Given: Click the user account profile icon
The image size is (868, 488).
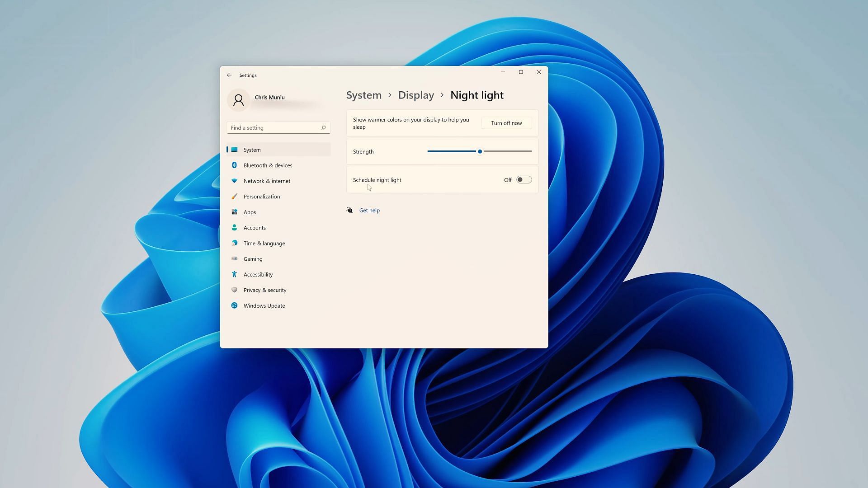Looking at the screenshot, I should click(x=238, y=100).
